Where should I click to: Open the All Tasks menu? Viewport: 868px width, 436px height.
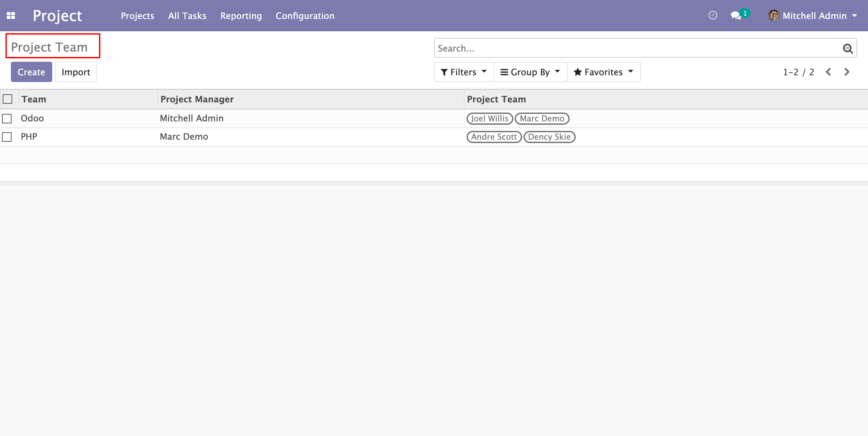coord(187,16)
